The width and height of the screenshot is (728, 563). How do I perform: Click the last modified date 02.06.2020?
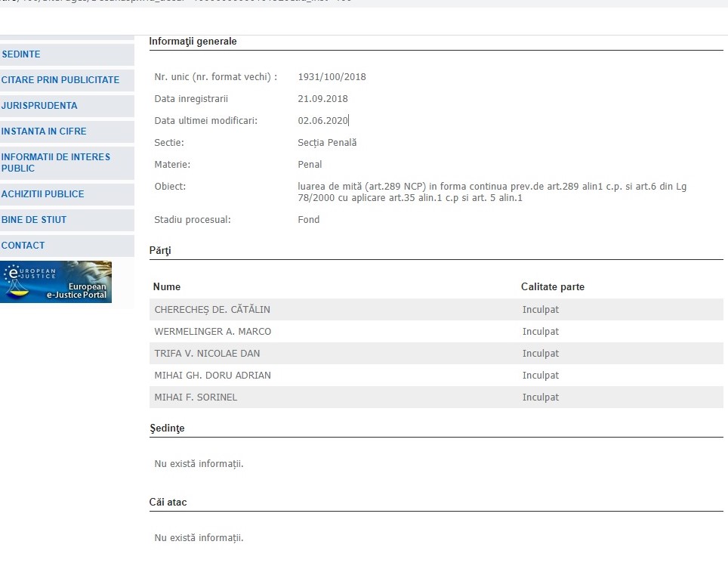(322, 121)
